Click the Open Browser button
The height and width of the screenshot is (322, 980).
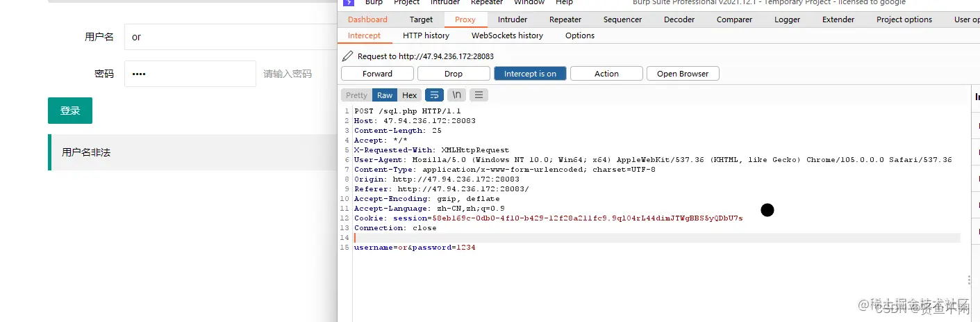click(x=683, y=74)
